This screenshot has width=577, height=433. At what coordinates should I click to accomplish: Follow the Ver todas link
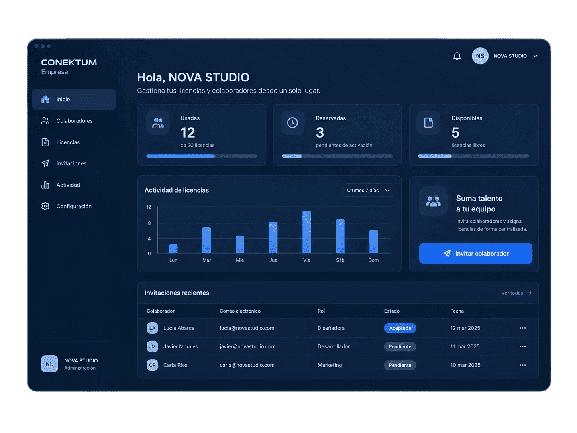516,293
